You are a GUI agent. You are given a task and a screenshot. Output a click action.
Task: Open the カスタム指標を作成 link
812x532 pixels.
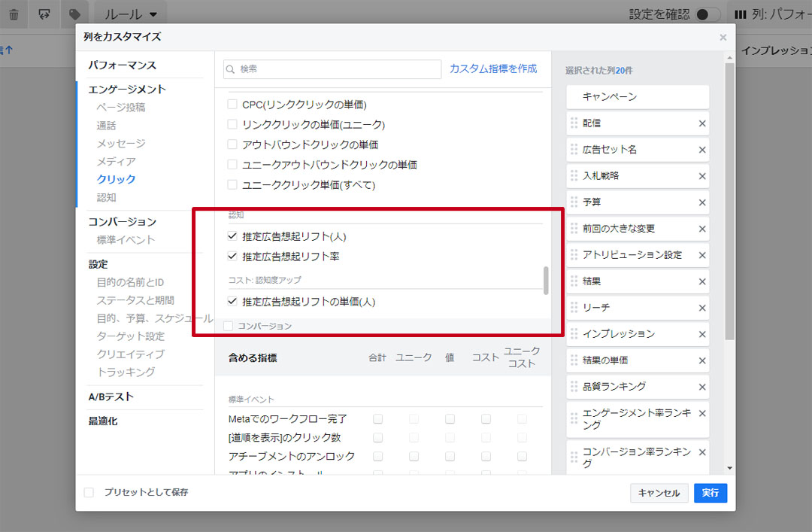[493, 68]
